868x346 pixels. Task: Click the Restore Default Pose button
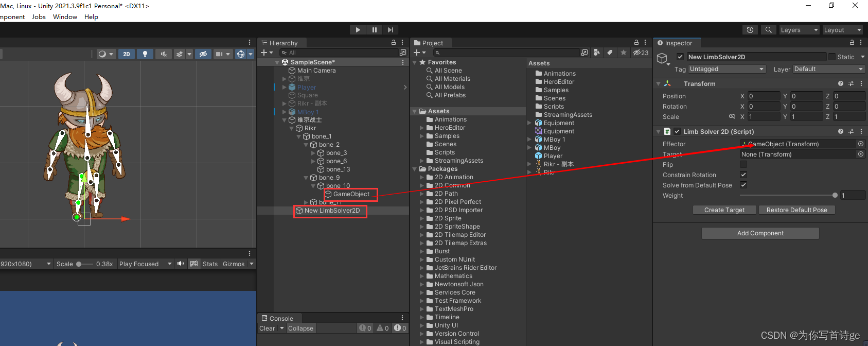click(797, 210)
